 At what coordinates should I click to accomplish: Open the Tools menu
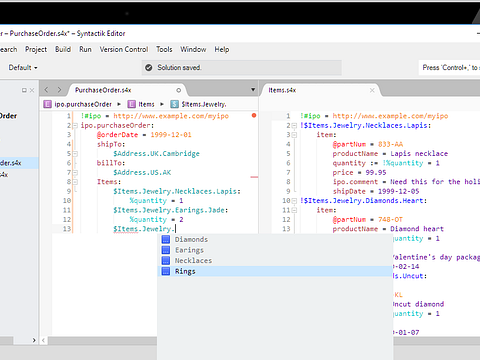click(x=164, y=49)
